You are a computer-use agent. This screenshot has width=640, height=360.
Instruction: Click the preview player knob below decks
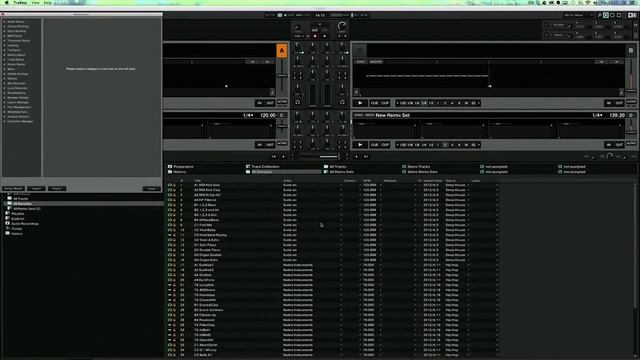coord(609,156)
